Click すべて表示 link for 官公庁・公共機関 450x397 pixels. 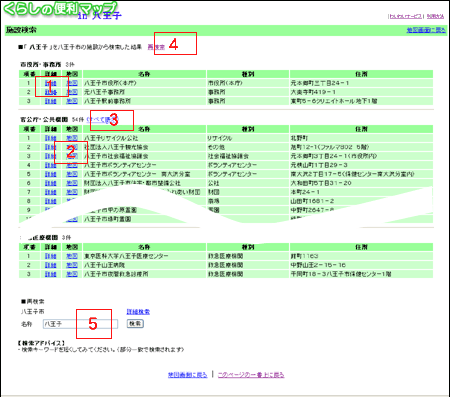pyautogui.click(x=103, y=119)
